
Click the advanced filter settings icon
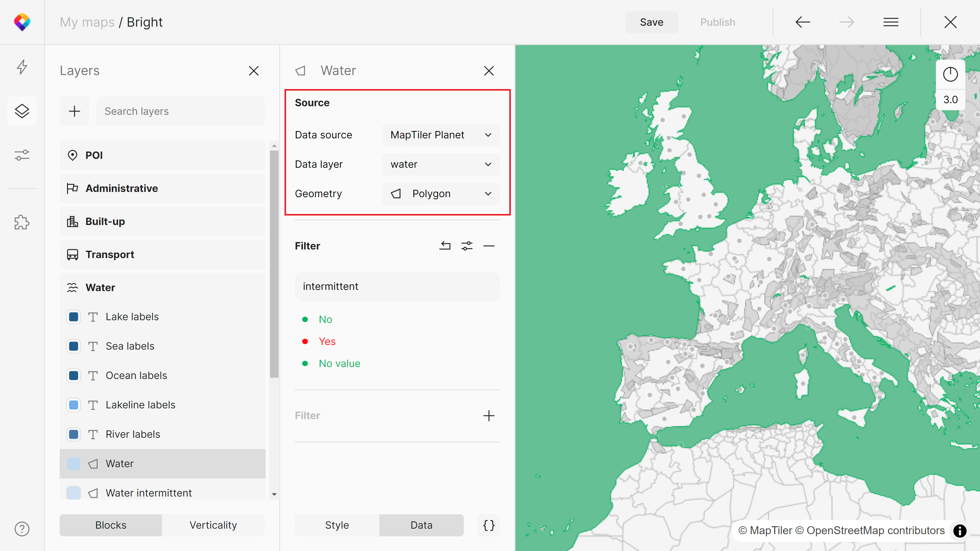[467, 245]
